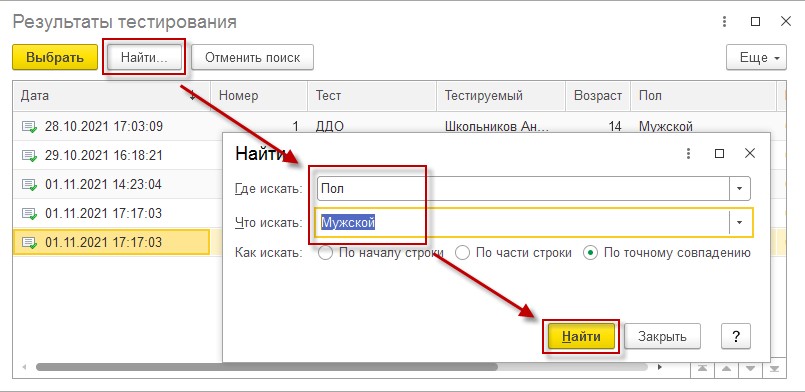The image size is (805, 392).
Task: Open the Еще dropdown menu
Action: [756, 57]
